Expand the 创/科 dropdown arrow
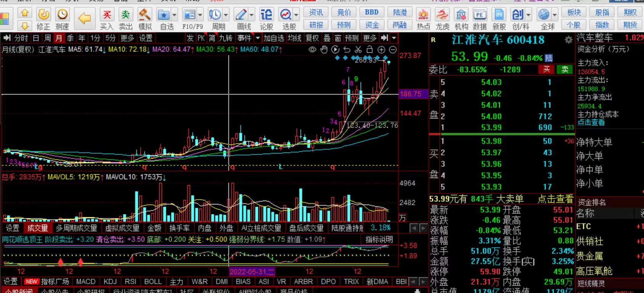The width and height of the screenshot is (644, 293). [528, 15]
